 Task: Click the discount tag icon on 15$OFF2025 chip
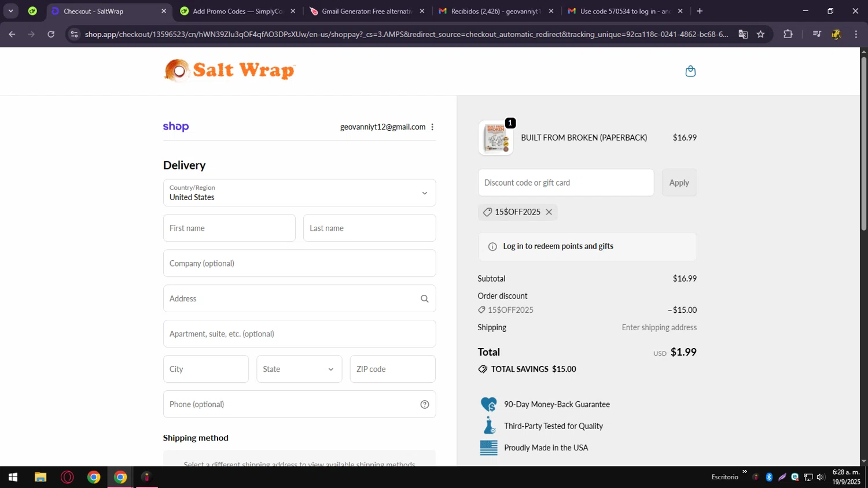[487, 212]
